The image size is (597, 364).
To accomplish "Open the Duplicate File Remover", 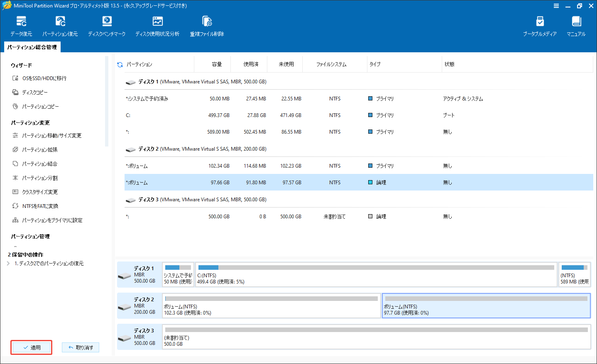I will (x=206, y=26).
